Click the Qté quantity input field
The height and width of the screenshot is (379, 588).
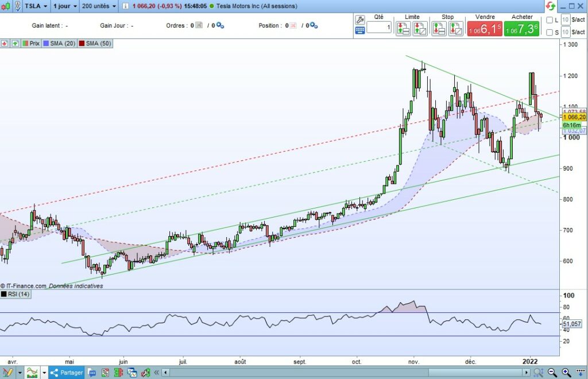click(379, 28)
